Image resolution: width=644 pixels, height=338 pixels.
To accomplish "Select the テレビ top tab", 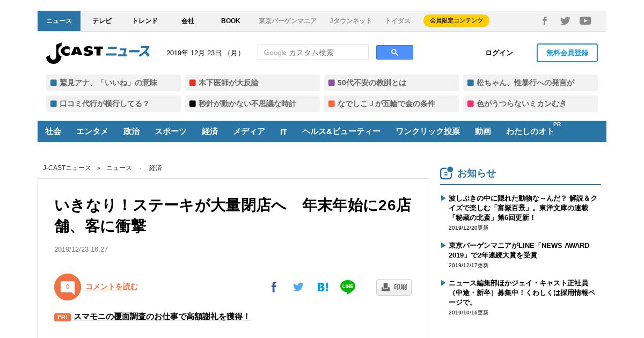I will tap(102, 21).
